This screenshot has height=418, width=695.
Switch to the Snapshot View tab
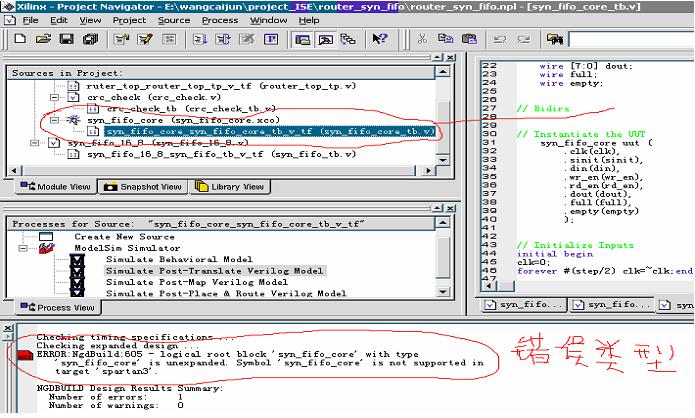point(145,187)
